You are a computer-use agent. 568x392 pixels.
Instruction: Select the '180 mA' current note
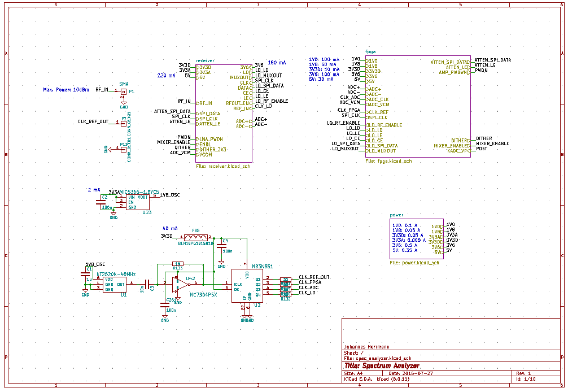tap(277, 62)
